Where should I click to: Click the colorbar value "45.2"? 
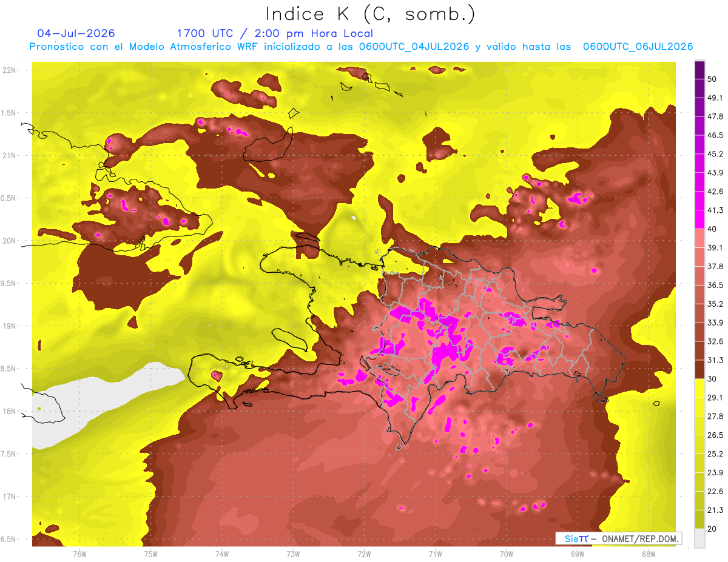pos(715,154)
